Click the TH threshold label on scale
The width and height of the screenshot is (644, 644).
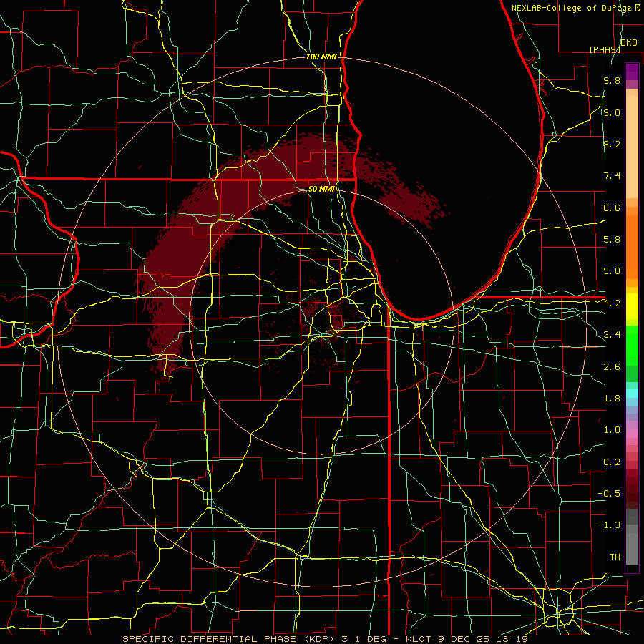[x=615, y=557]
